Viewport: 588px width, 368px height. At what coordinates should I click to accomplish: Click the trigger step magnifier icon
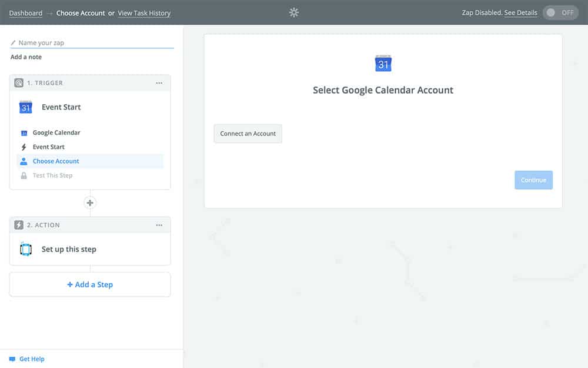[19, 83]
